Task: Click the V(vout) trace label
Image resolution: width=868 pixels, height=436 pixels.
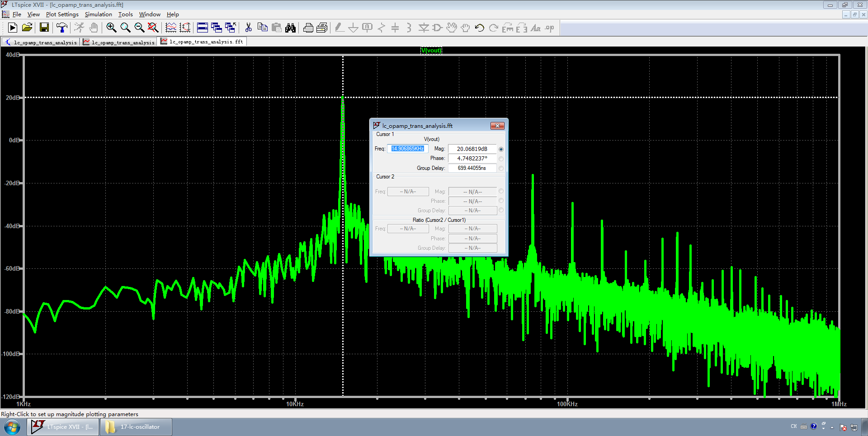Action: pos(431,50)
